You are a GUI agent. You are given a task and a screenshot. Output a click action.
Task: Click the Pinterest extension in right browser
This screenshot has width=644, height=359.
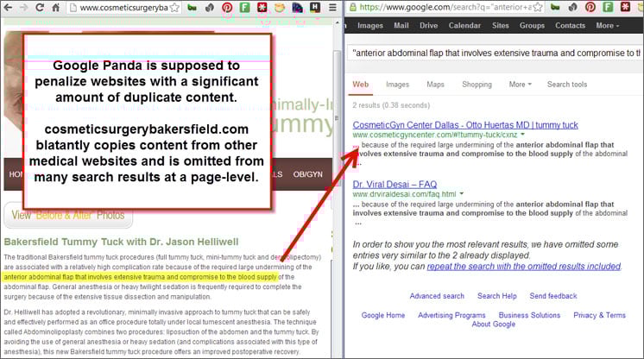(590, 7)
